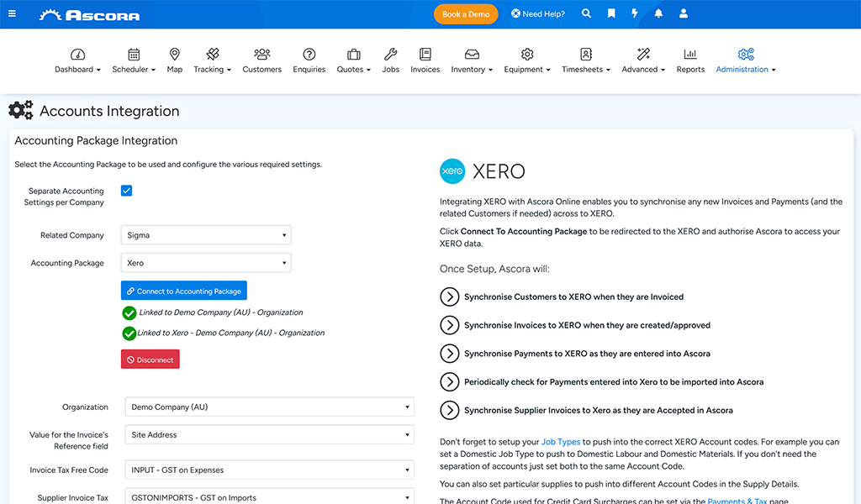Click arrow icon beside Periodically check for Payments
The image size is (861, 504).
point(450,381)
